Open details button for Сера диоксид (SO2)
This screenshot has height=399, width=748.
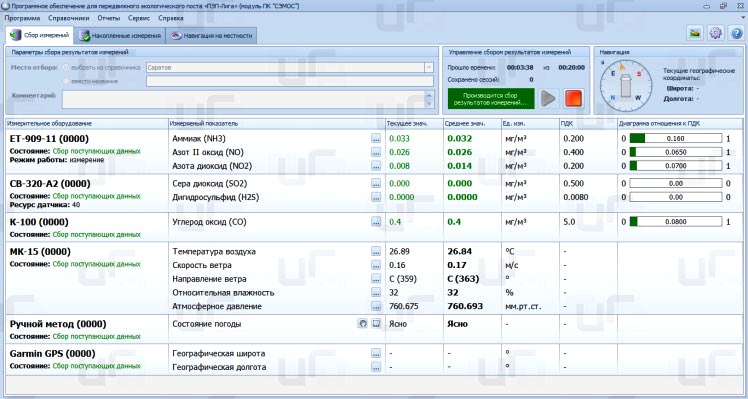coord(376,184)
